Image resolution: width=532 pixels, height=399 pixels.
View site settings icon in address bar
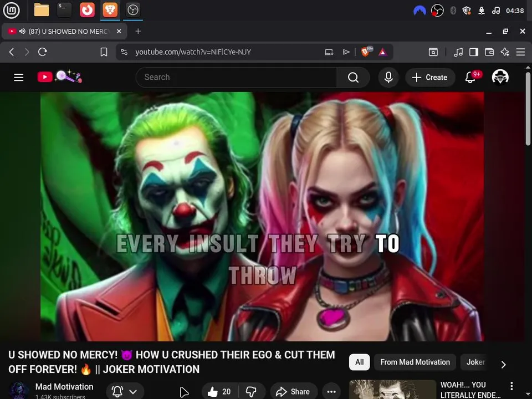(x=124, y=52)
